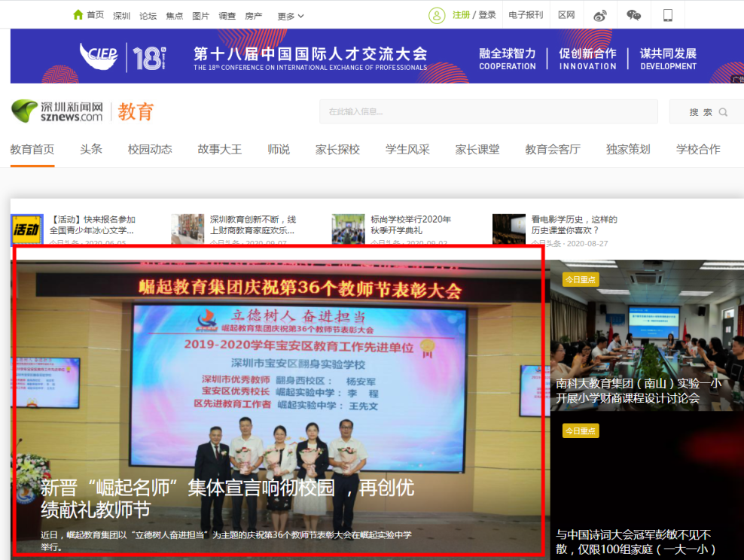Open the 电子报刊 link
This screenshot has width=744, height=560.
(x=526, y=15)
